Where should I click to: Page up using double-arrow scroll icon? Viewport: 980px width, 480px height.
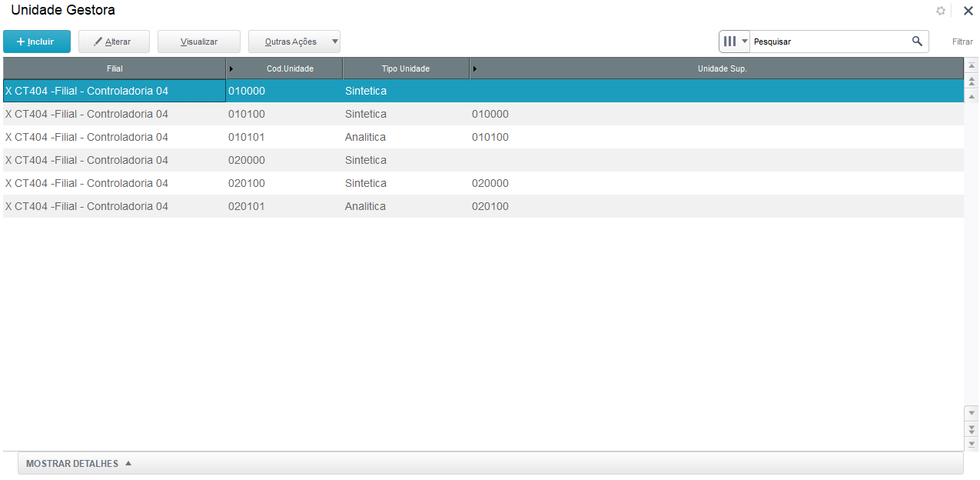click(x=972, y=82)
